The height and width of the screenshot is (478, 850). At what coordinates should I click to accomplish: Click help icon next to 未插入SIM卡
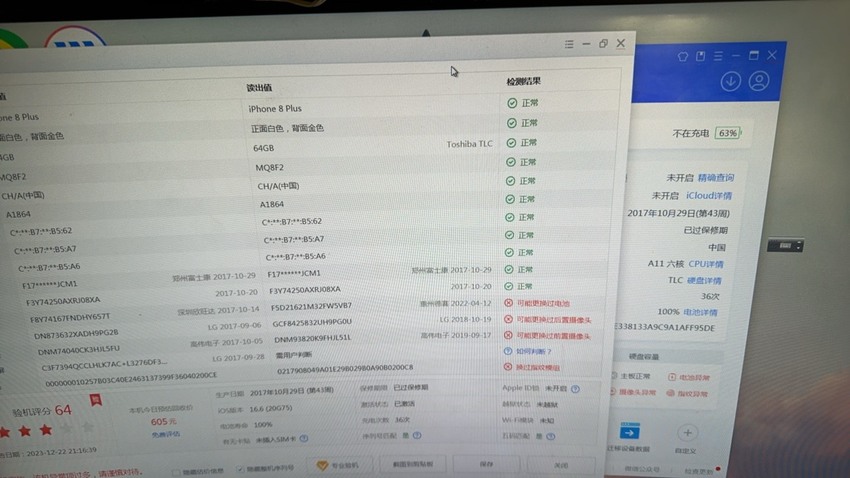304,438
